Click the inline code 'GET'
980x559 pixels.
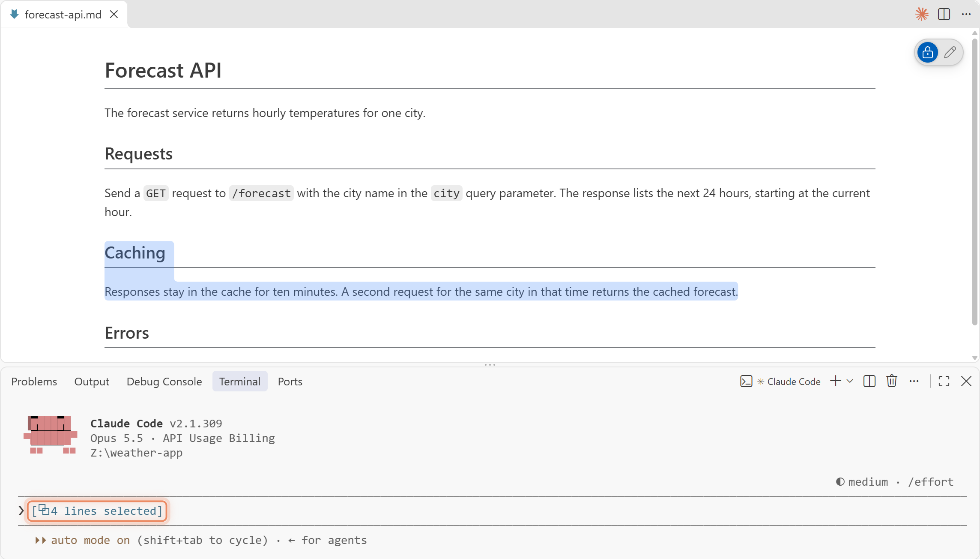156,193
